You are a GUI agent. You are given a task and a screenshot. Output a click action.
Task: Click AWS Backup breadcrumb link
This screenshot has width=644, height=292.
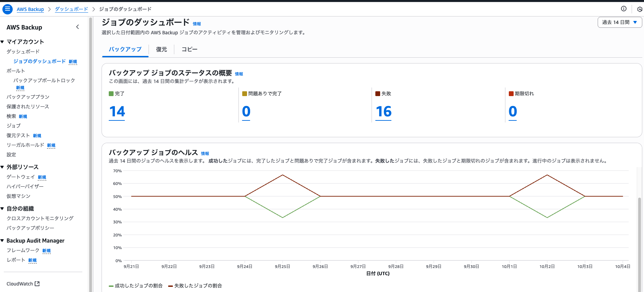(30, 9)
